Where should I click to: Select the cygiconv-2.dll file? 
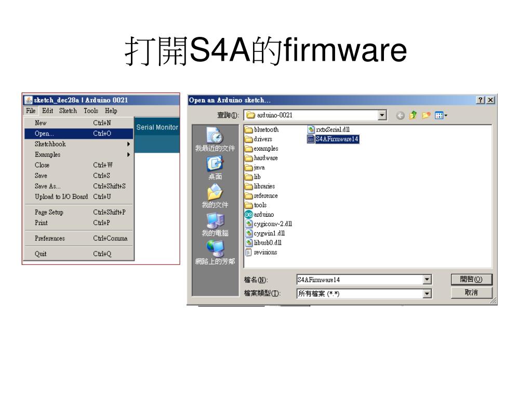click(269, 224)
